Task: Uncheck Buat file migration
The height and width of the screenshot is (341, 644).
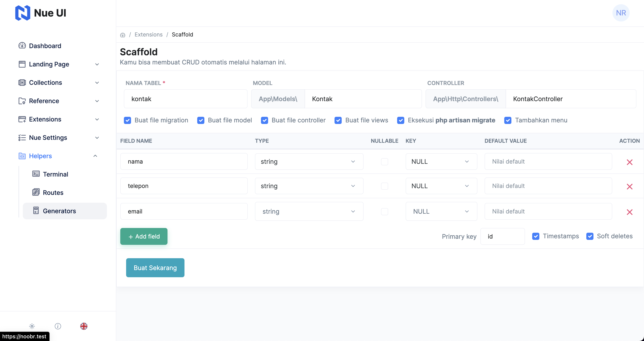Action: (x=127, y=120)
